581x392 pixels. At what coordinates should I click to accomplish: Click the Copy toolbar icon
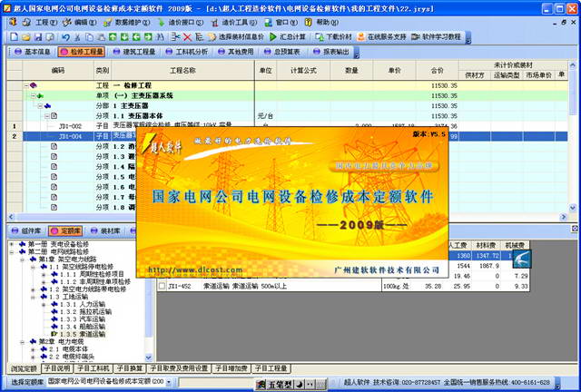(x=89, y=36)
